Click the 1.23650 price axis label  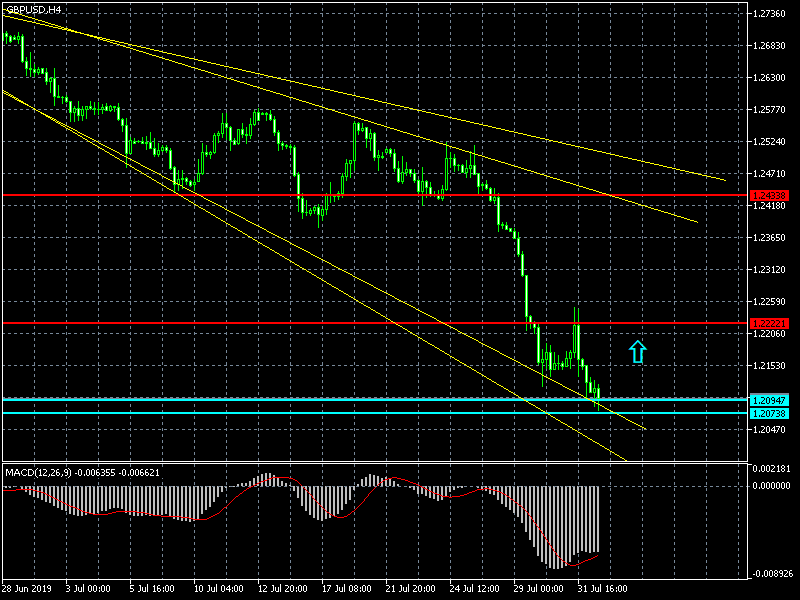pos(769,238)
